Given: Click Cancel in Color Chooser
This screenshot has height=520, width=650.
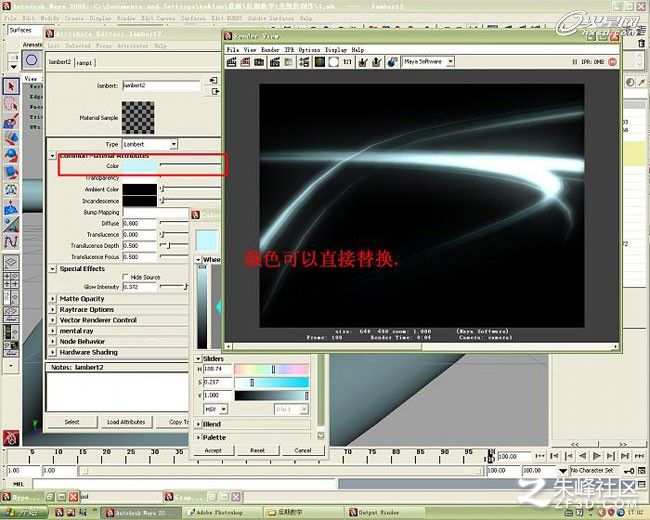Looking at the screenshot, I should tap(303, 450).
